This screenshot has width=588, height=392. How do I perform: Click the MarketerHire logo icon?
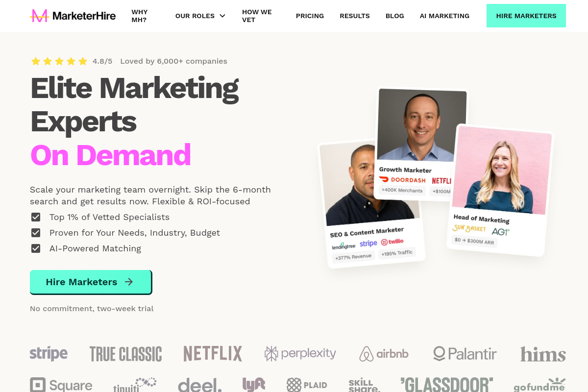(39, 16)
